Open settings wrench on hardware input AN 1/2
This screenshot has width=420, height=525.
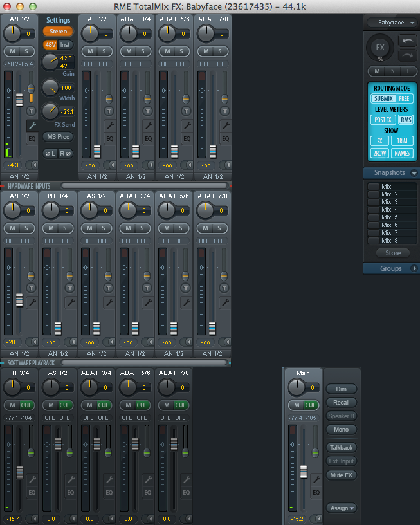pos(32,125)
